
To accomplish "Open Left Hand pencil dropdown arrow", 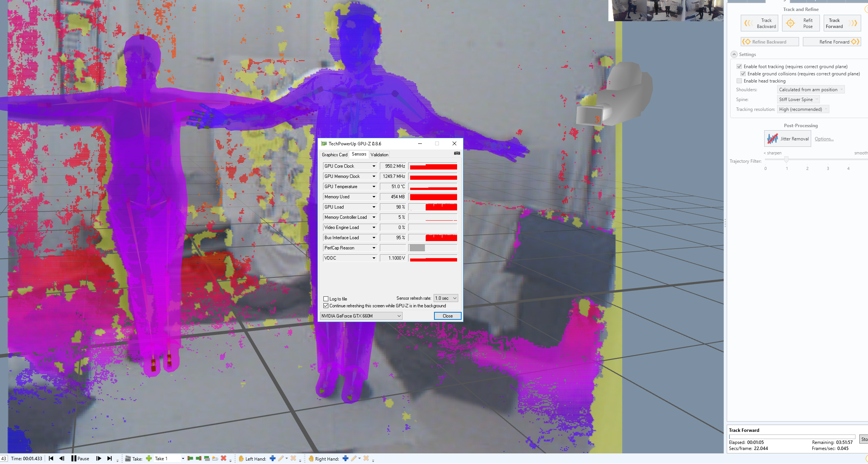I will pyautogui.click(x=287, y=458).
